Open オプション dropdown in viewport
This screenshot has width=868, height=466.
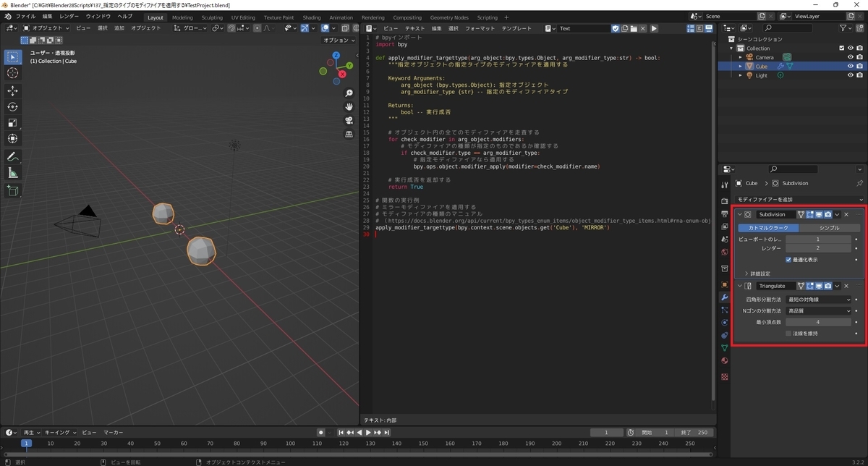[x=339, y=41]
